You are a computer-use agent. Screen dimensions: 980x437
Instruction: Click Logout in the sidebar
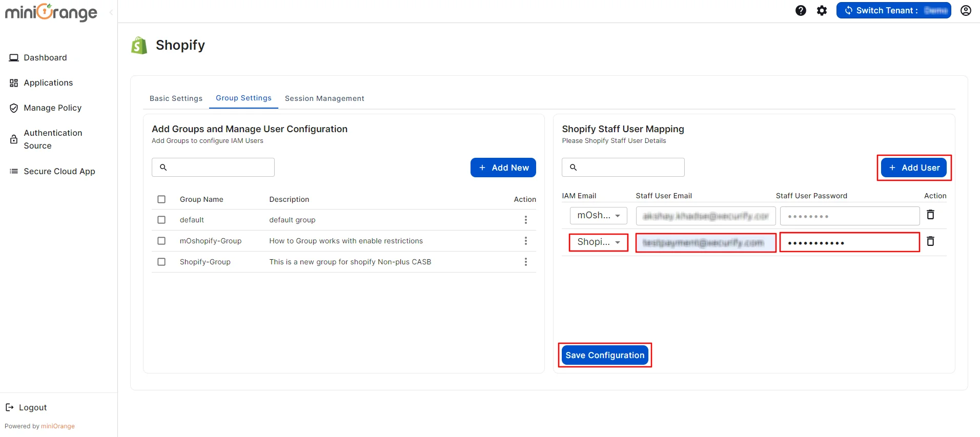coord(33,407)
